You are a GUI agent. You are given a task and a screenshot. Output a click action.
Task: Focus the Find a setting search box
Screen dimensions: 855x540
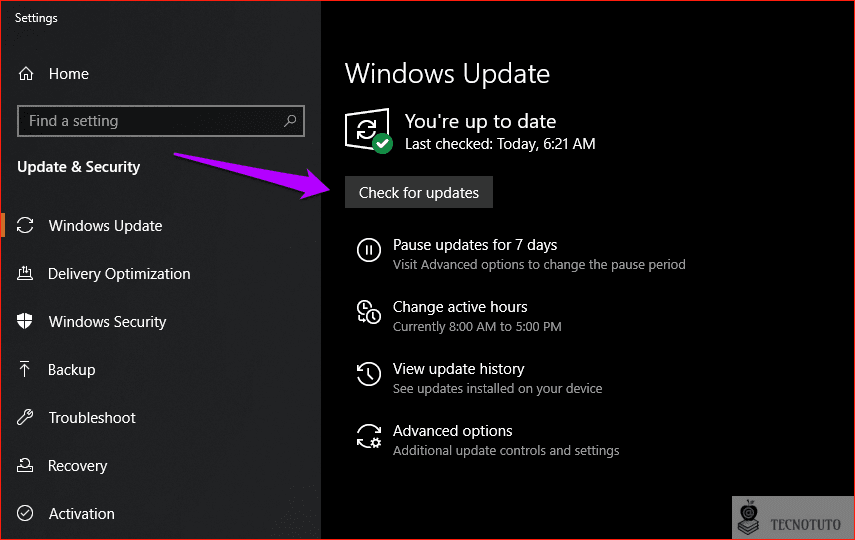coord(161,121)
